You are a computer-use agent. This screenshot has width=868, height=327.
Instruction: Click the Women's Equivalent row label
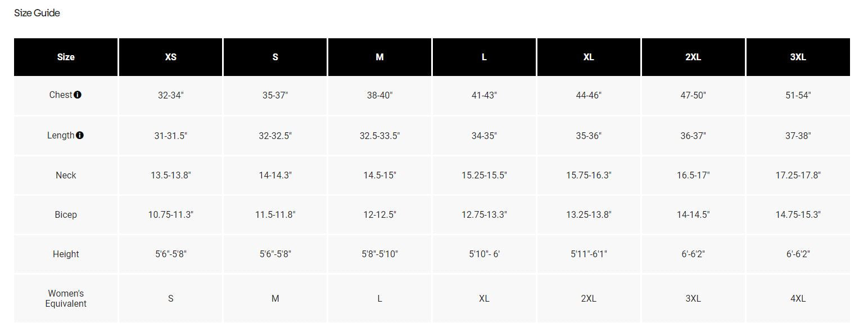click(x=66, y=298)
